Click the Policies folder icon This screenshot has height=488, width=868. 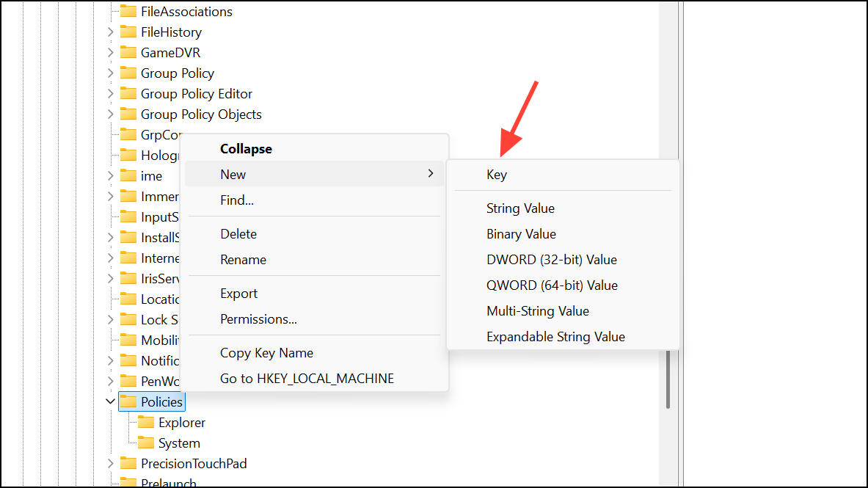[128, 401]
